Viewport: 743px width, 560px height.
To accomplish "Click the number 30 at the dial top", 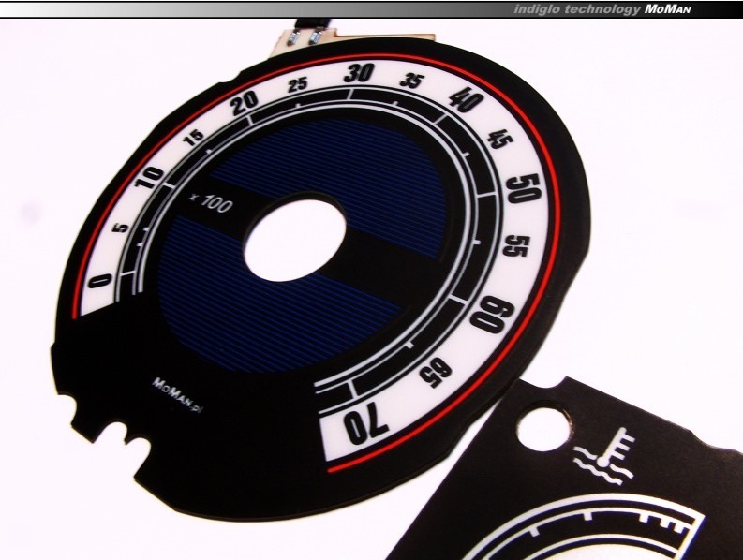I will point(357,74).
